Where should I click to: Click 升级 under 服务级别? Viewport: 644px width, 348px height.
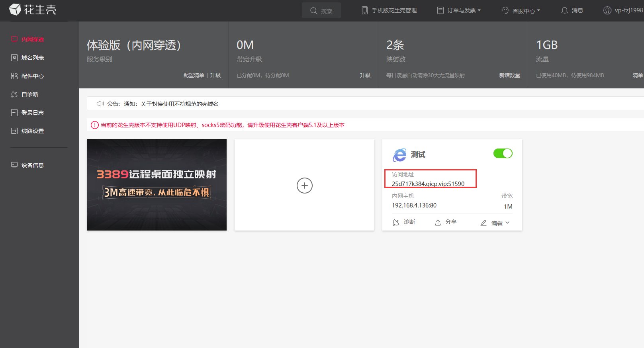[x=215, y=75]
